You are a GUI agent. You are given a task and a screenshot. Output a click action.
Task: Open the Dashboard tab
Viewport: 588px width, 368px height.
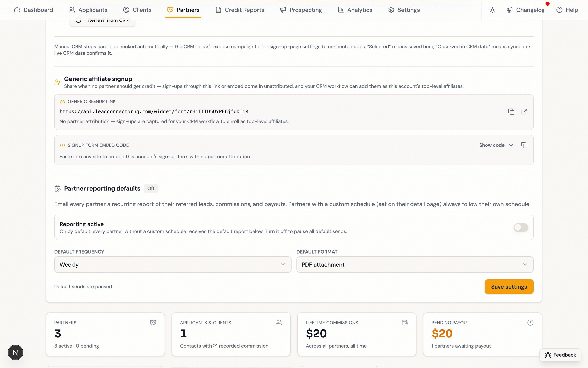coord(33,10)
